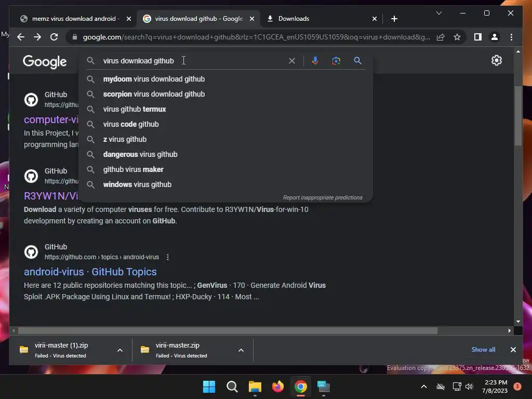Select the z virus github suggestion
Viewport: 532px width, 399px height.
pos(225,139)
